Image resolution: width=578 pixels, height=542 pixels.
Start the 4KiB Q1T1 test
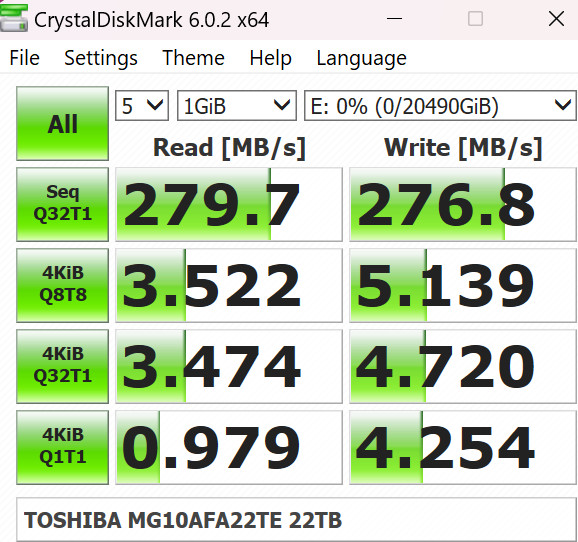pos(62,447)
